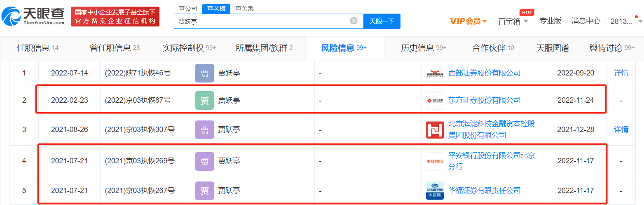Image resolution: width=644 pixels, height=205 pixels.
Task: Select case number (2022)陕71执恢46号
Action: coord(138,73)
